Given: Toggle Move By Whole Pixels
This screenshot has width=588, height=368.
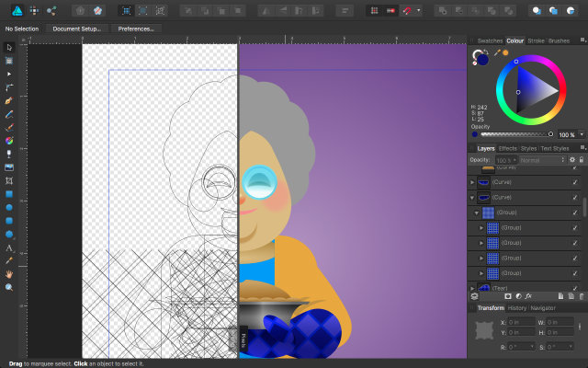Looking at the screenshot, I should [x=390, y=11].
